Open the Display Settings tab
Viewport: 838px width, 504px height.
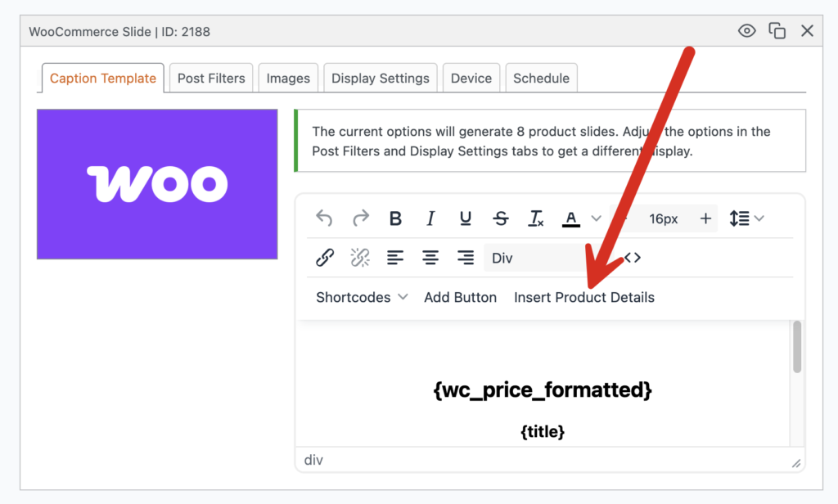point(380,78)
